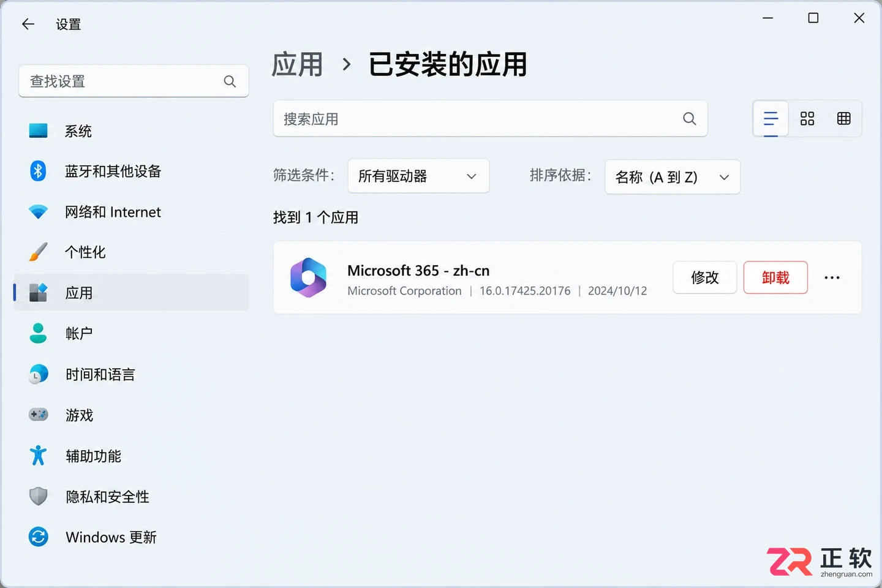This screenshot has height=588, width=882.
Task: Go to 时间和语言 settings
Action: point(131,374)
